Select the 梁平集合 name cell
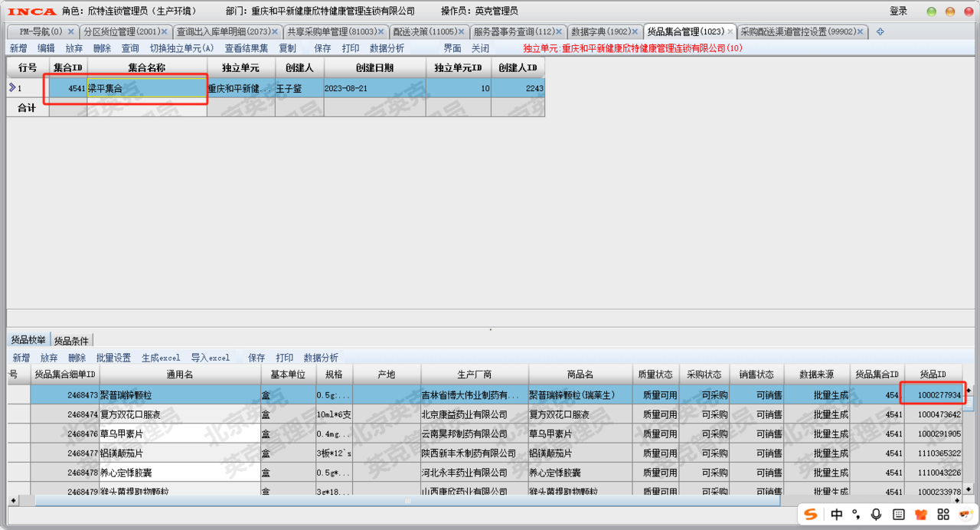This screenshot has width=980, height=530. pos(147,88)
